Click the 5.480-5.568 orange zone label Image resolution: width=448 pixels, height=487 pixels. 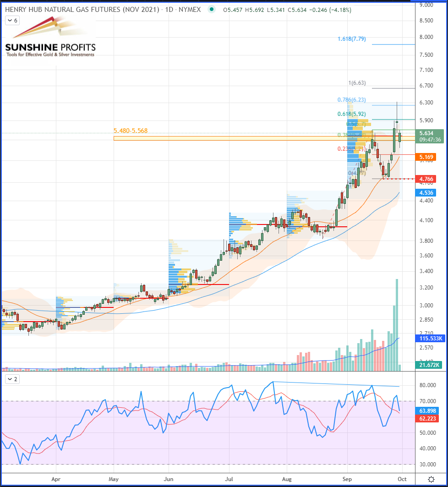tap(131, 131)
